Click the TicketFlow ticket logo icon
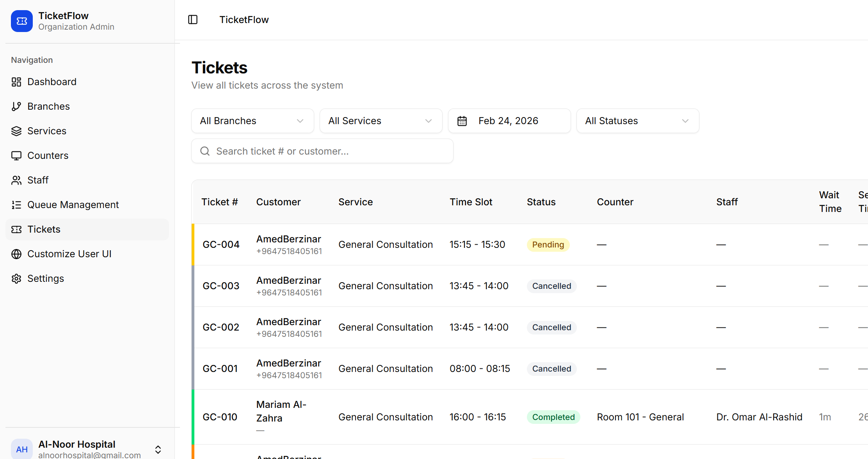The height and width of the screenshot is (459, 868). coord(21,21)
